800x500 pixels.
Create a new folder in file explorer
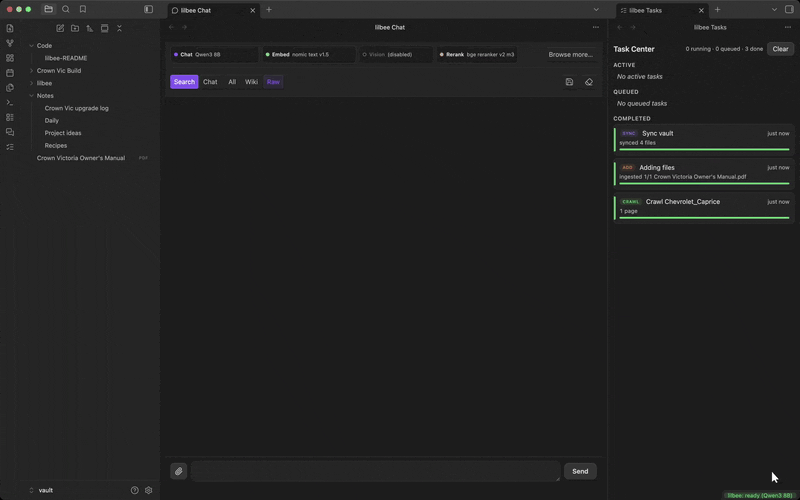[75, 28]
